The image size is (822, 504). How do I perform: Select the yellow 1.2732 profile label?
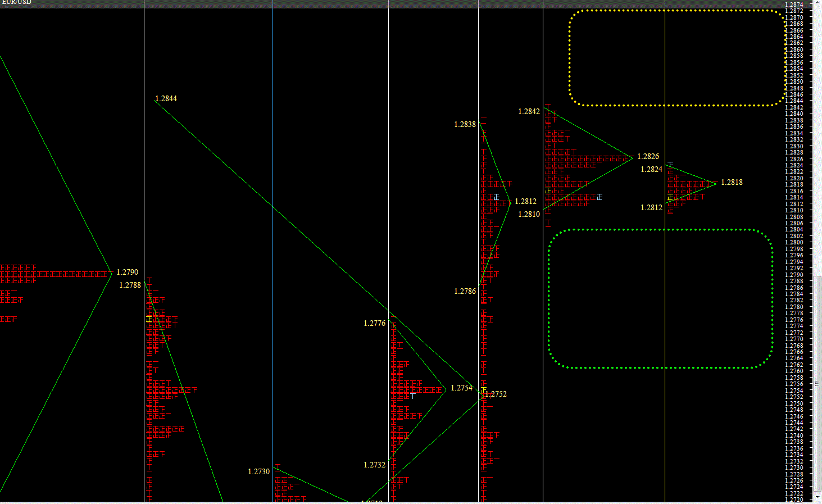(x=375, y=465)
